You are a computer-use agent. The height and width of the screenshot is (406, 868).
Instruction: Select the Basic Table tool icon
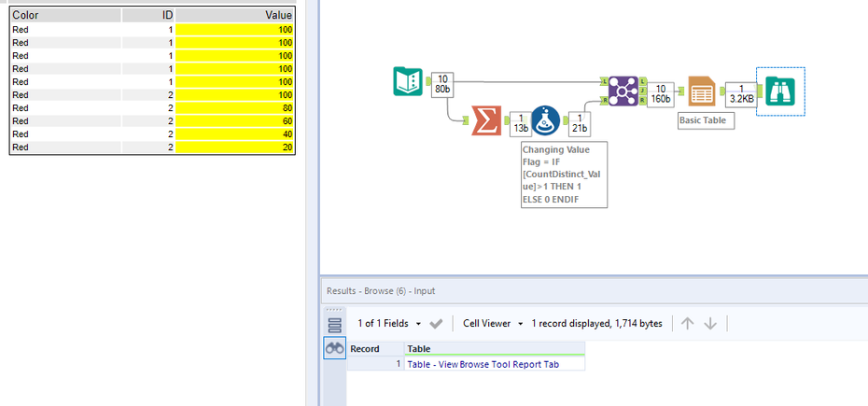point(701,91)
